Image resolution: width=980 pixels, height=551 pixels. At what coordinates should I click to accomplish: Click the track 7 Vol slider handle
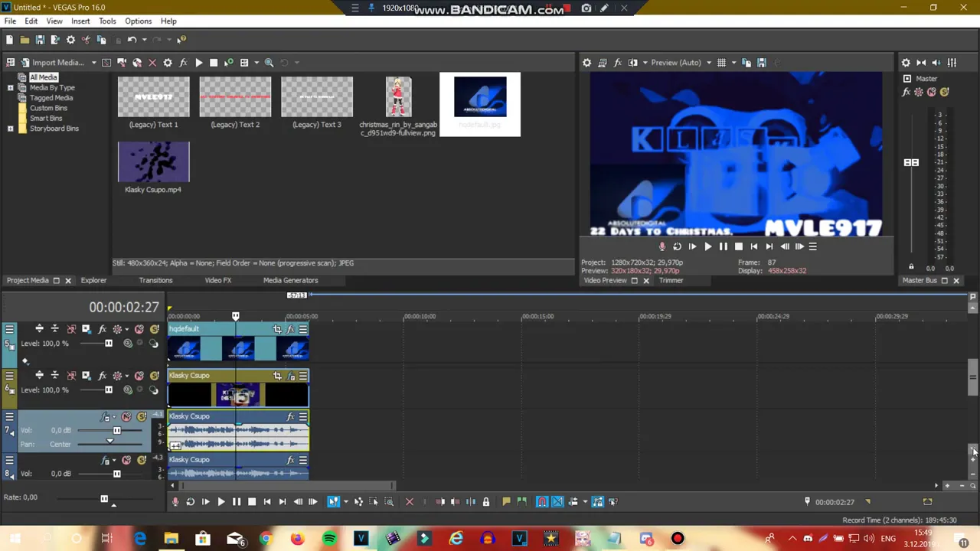[116, 431]
